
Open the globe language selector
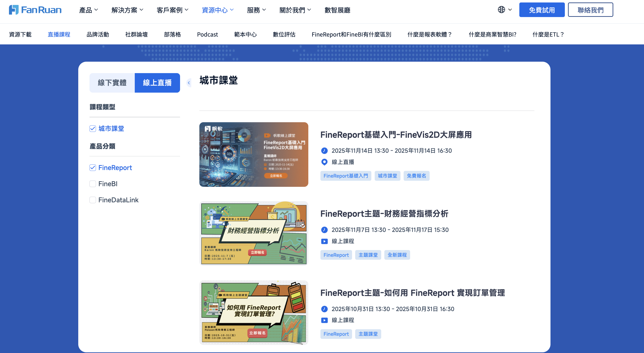tap(505, 10)
